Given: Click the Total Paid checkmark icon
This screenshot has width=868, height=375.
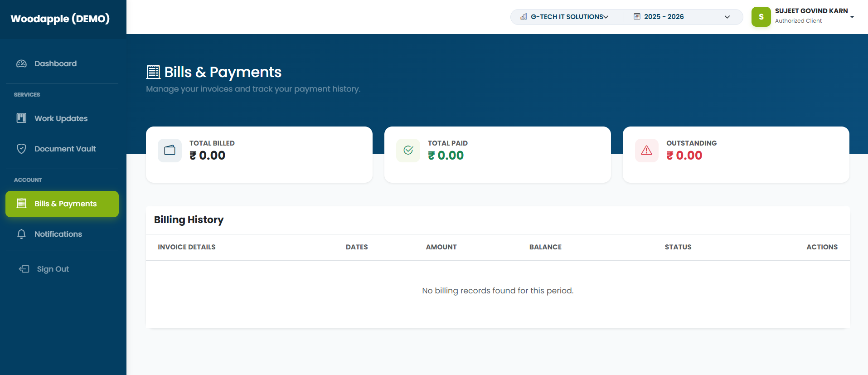Looking at the screenshot, I should [408, 151].
